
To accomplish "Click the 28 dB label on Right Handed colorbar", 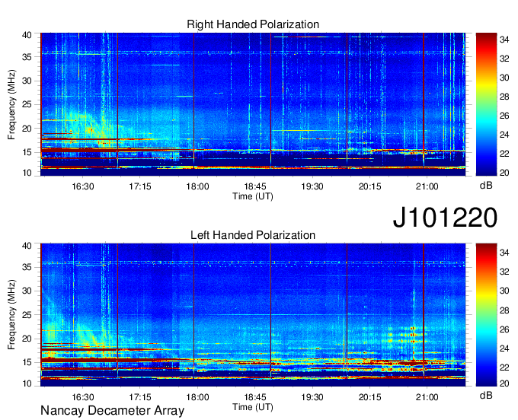I will coord(504,97).
